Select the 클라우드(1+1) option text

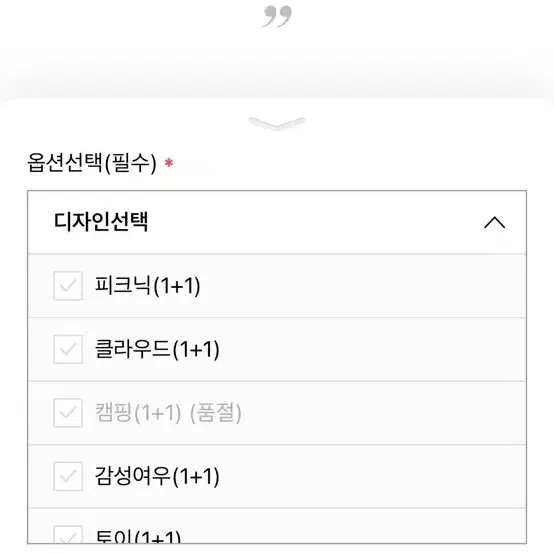click(x=157, y=349)
